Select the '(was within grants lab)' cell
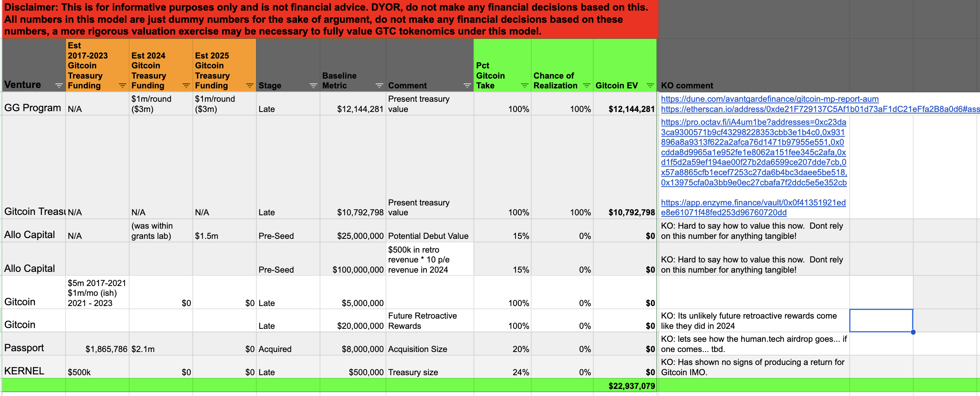980x396 pixels. [161, 231]
